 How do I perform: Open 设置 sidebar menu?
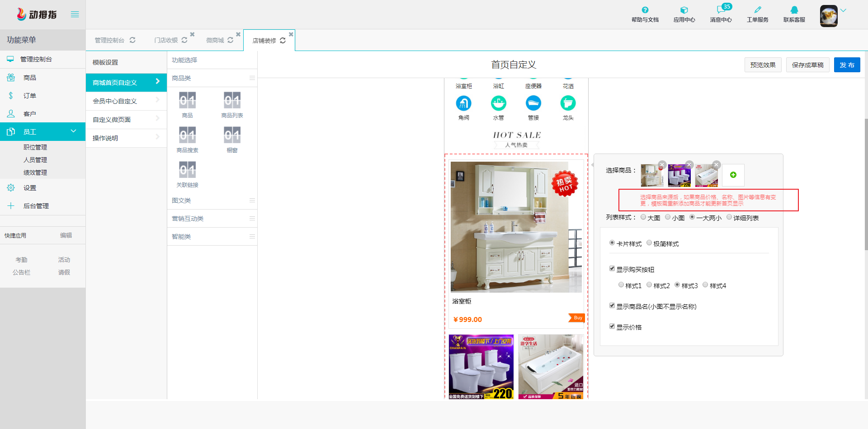(x=42, y=188)
